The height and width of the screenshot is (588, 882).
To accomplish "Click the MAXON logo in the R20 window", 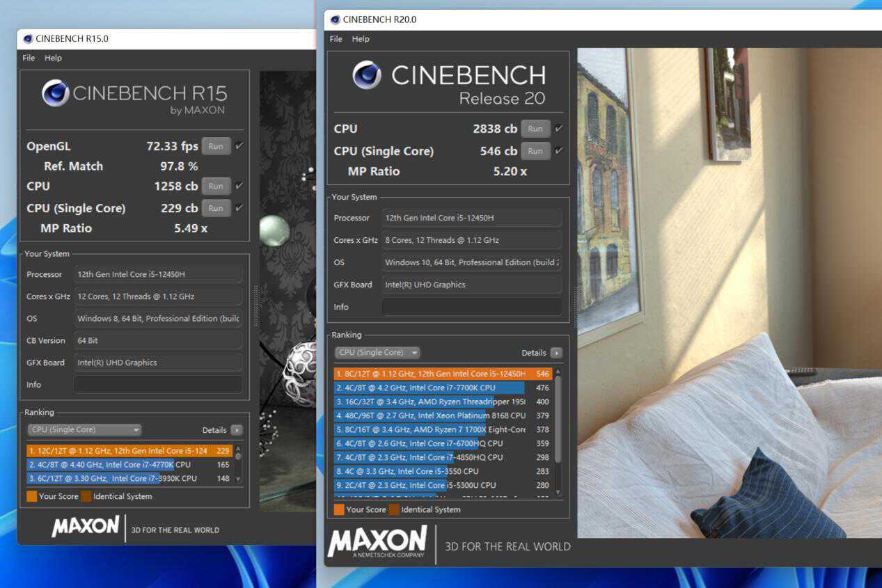I will [x=377, y=541].
